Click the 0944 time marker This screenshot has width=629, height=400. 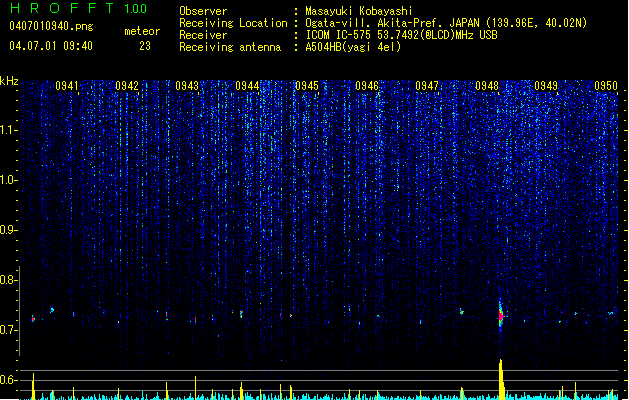247,85
